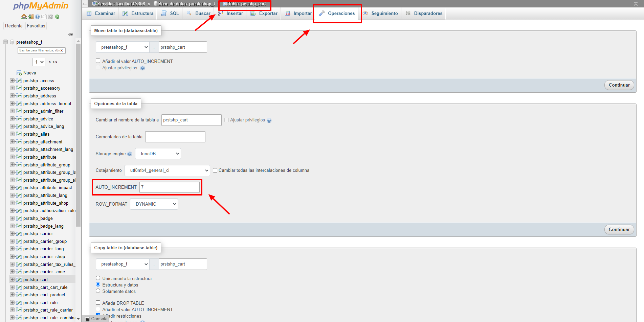644x322 pixels.
Task: Open prstshp_badge_lang table in tree
Action: click(x=43, y=226)
